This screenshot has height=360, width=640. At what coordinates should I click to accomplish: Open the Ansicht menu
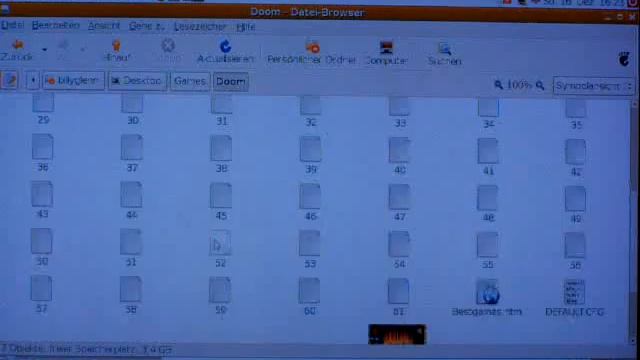pyautogui.click(x=104, y=26)
